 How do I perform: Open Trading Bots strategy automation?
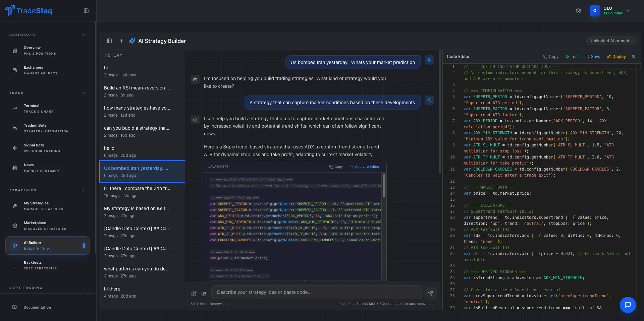(47, 128)
